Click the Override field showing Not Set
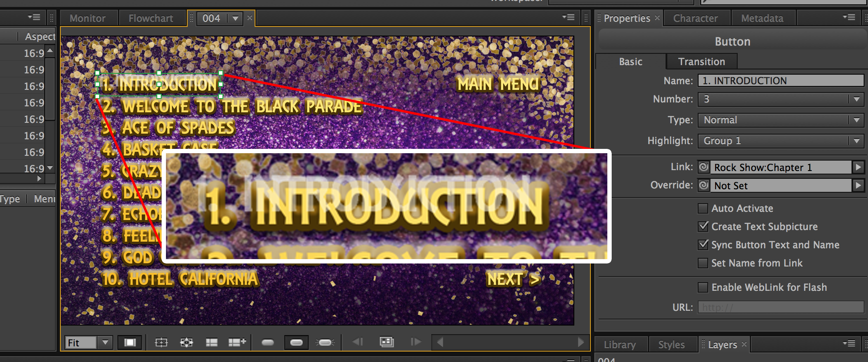The image size is (868, 362). [781, 185]
